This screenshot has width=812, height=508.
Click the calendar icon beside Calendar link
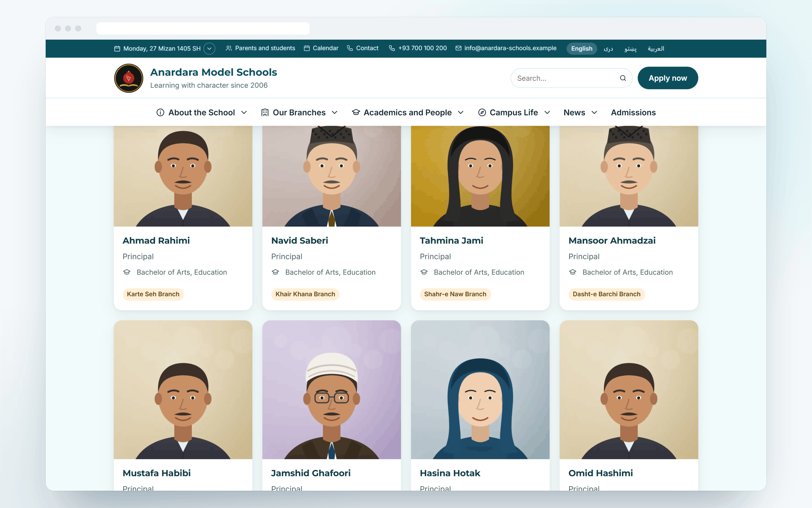(x=307, y=48)
